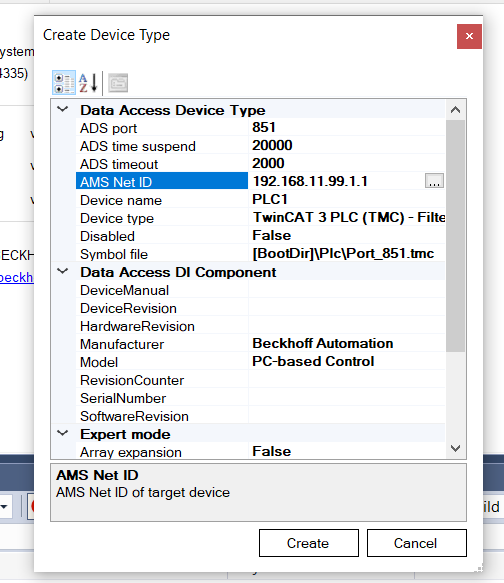Open the Property Pages toolbar icon
The width and height of the screenshot is (504, 583).
pos(118,83)
